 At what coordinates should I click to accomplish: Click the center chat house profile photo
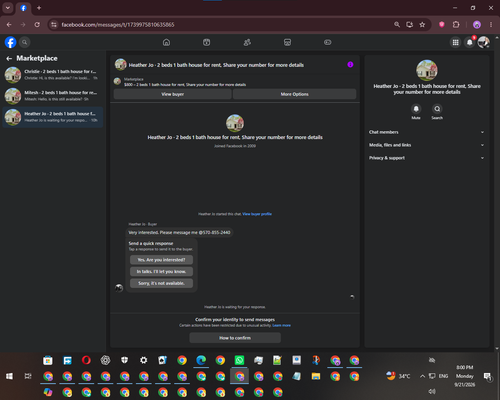pos(235,123)
